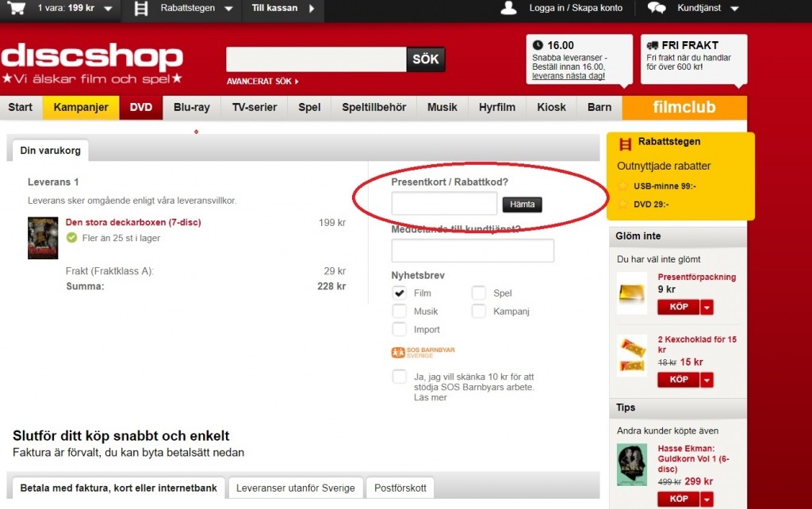The image size is (812, 509).
Task: Open the Barn menu tab
Action: tap(599, 107)
